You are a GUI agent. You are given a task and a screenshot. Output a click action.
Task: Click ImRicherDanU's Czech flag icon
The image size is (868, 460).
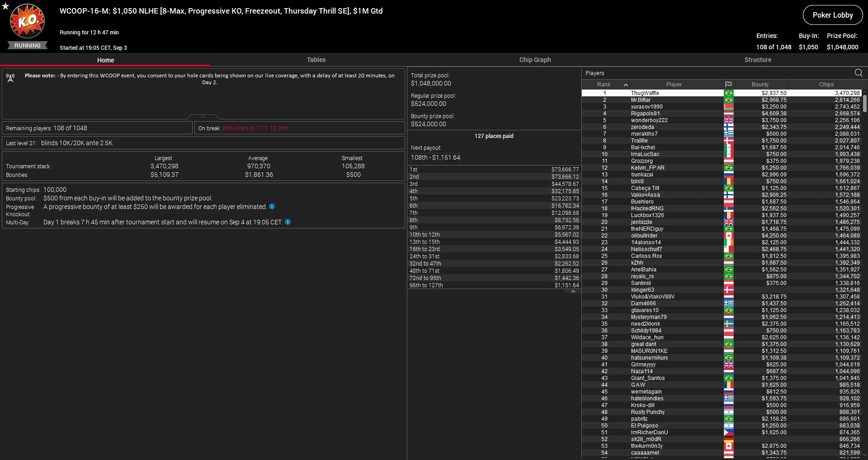click(x=728, y=432)
